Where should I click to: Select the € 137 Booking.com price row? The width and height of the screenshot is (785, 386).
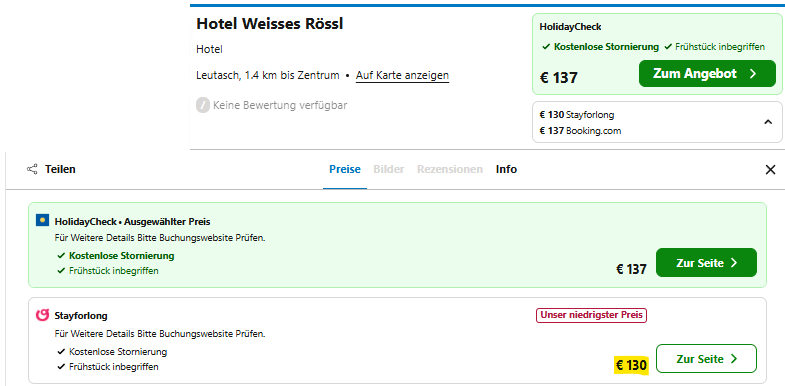point(580,131)
